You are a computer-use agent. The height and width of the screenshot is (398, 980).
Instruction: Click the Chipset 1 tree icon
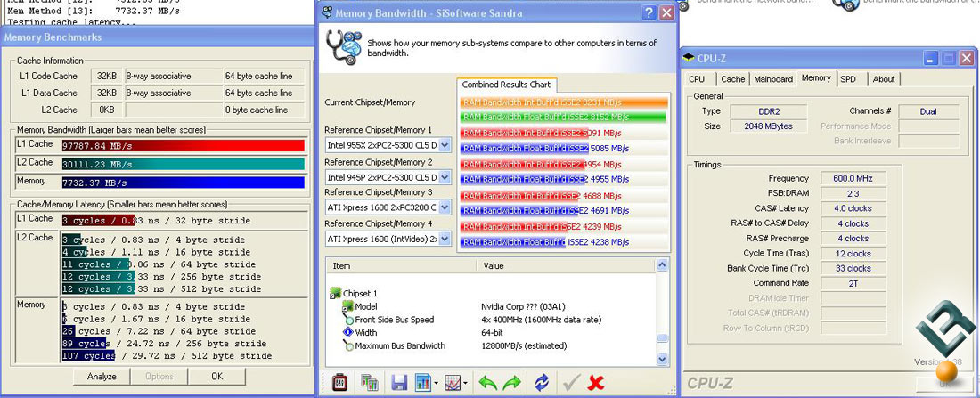coord(336,293)
